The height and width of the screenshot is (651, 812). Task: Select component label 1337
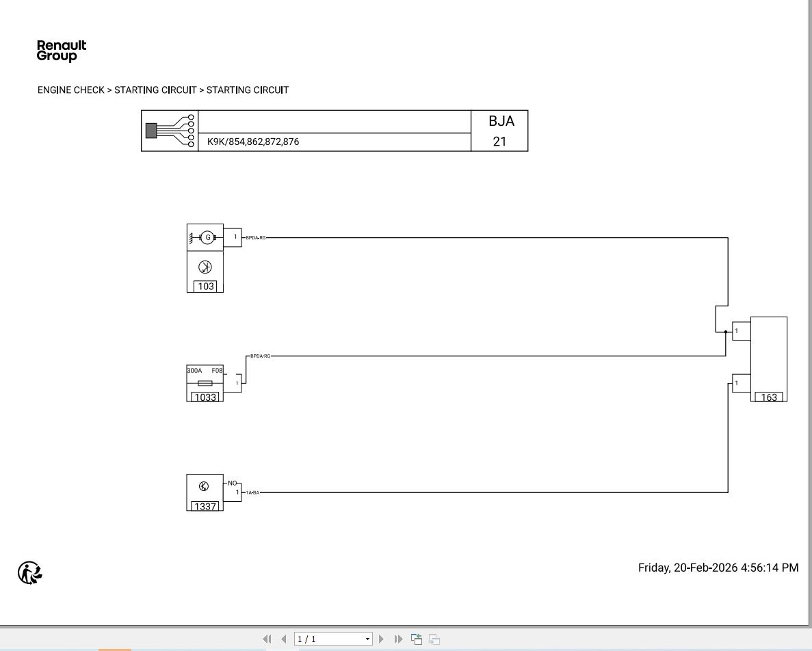click(205, 506)
